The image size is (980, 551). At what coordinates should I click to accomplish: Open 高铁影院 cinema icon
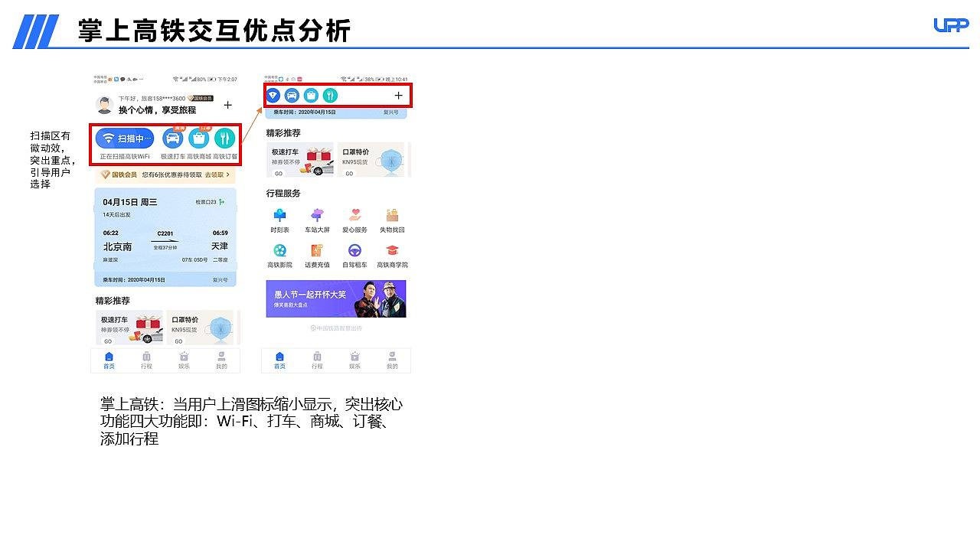[x=279, y=256]
